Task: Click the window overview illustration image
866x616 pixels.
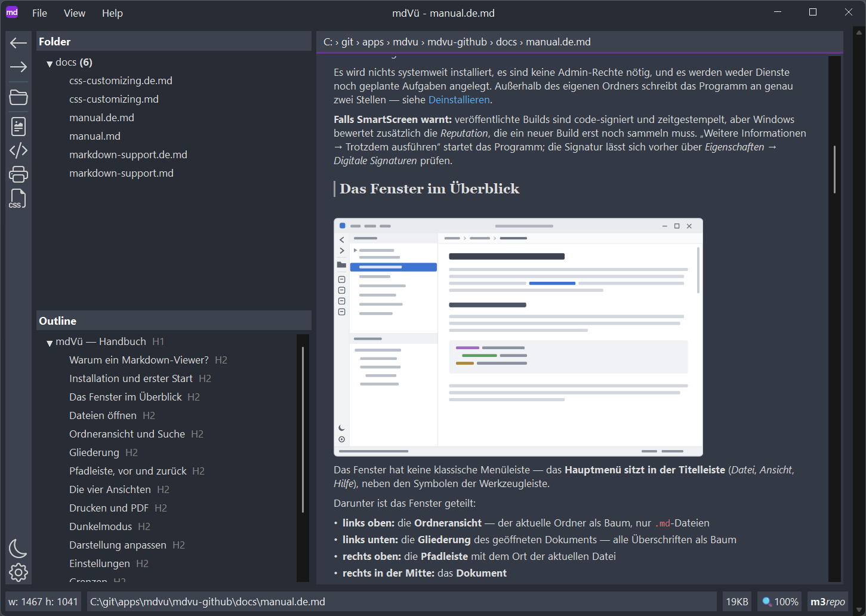Action: click(518, 337)
